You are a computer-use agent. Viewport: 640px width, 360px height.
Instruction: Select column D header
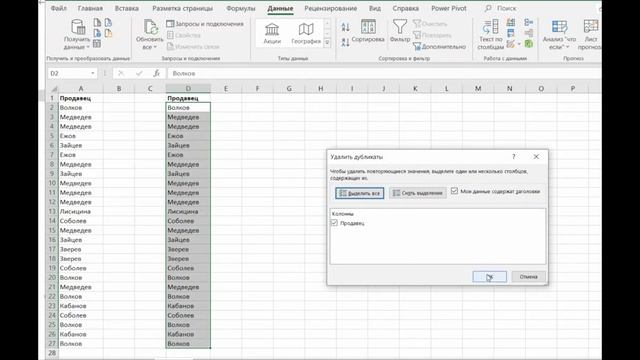[188, 89]
